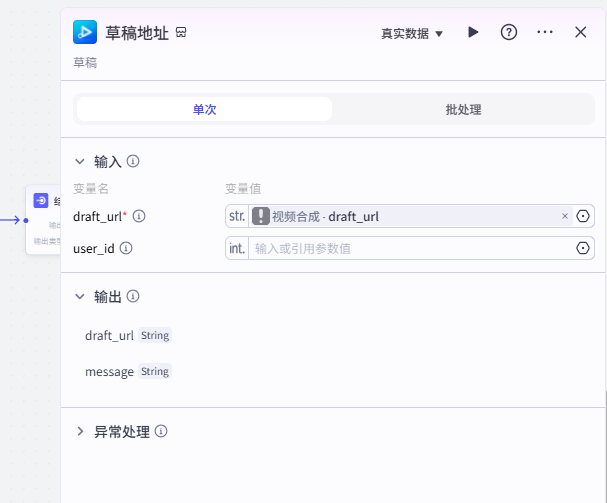Show info for the 输出 section
This screenshot has height=503, width=607.
pyautogui.click(x=133, y=296)
